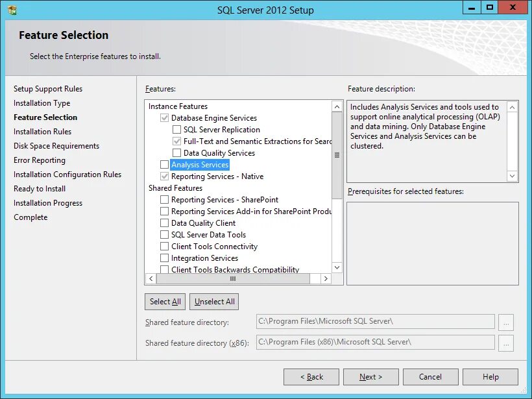
Task: Click the Installation Rules step
Action: tap(42, 132)
